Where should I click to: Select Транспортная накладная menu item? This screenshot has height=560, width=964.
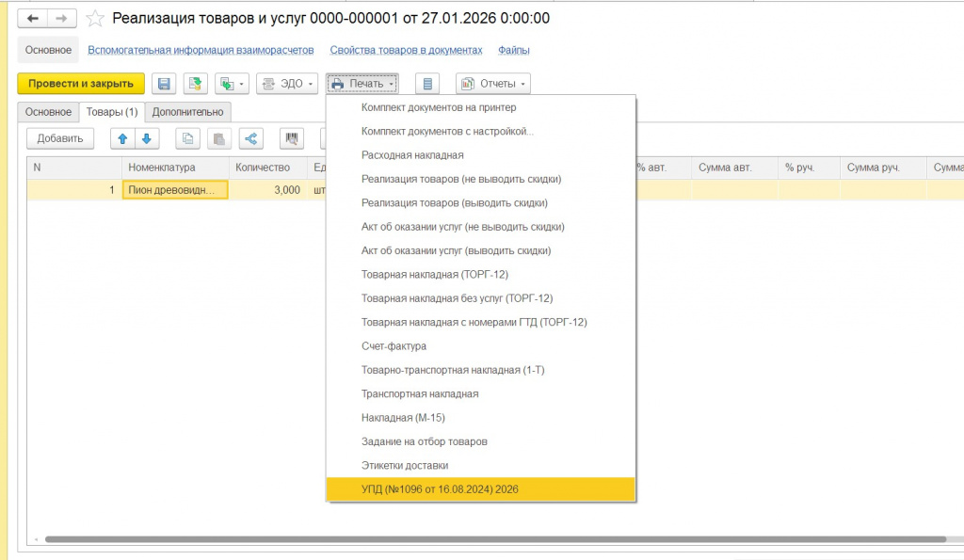click(x=481, y=394)
